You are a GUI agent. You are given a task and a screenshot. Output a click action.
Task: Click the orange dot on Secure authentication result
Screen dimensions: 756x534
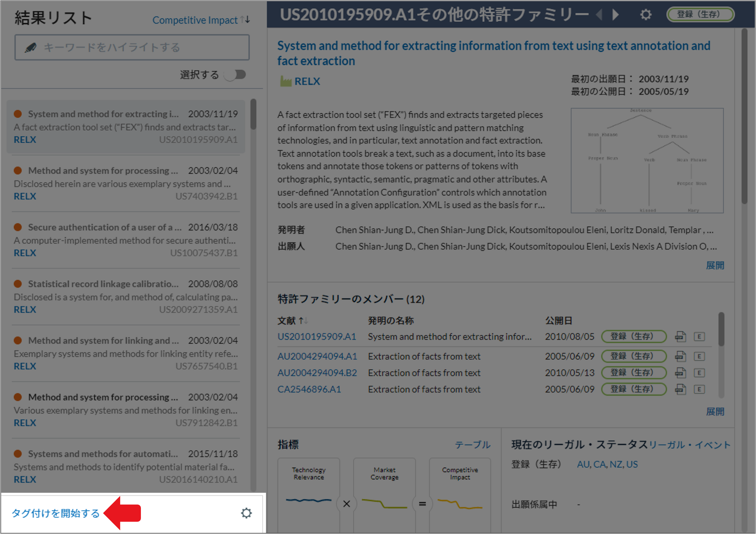[18, 227]
